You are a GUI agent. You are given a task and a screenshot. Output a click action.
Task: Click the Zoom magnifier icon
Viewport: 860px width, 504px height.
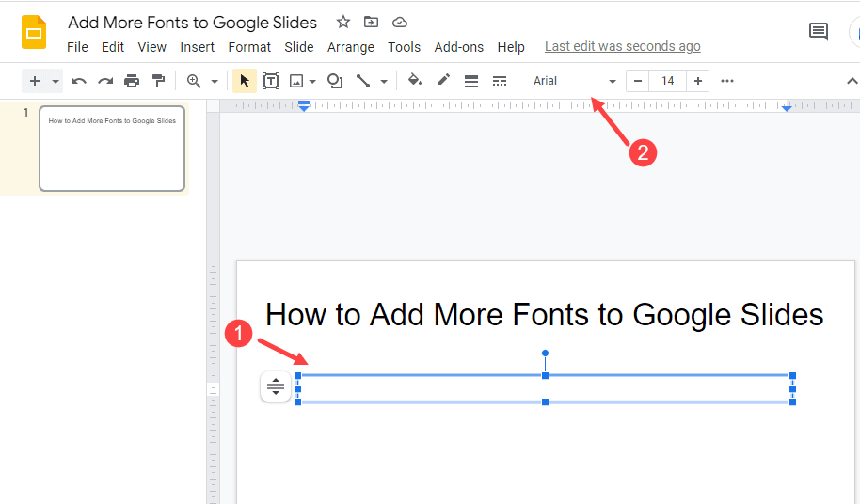(194, 81)
